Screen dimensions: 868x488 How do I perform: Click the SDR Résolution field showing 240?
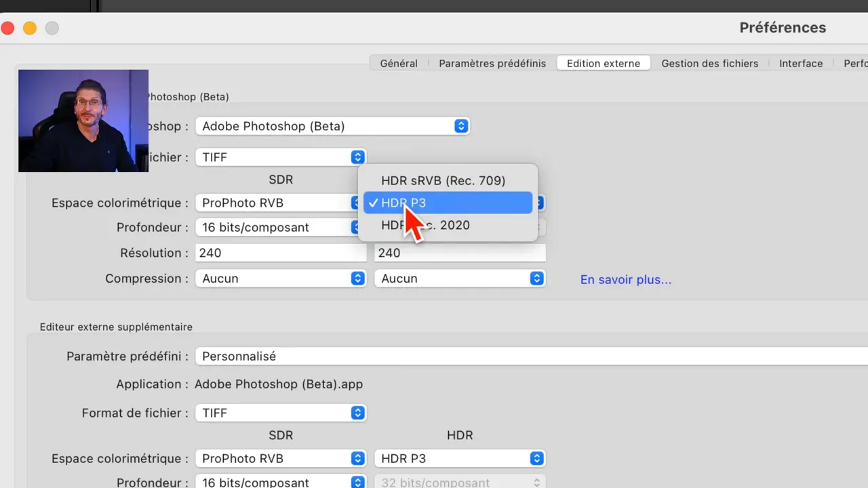pyautogui.click(x=281, y=252)
